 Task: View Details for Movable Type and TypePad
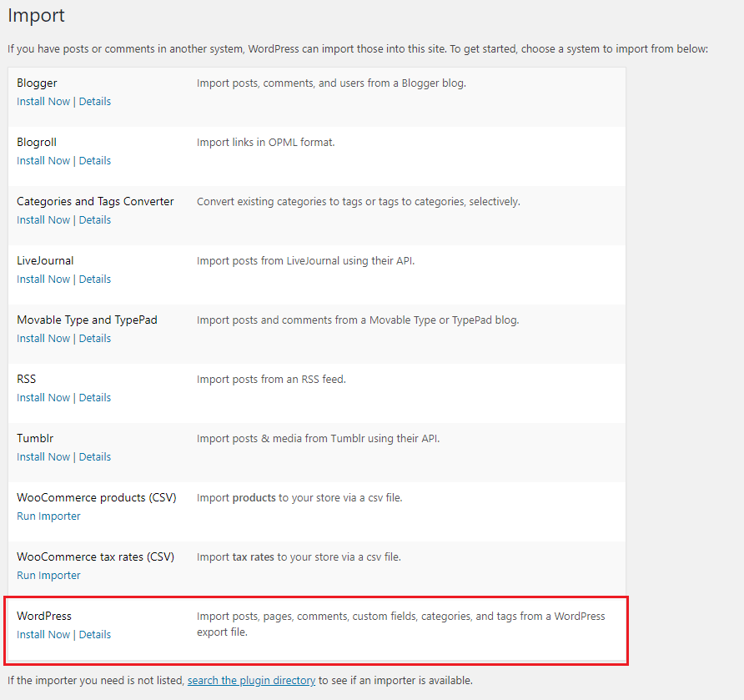click(95, 339)
